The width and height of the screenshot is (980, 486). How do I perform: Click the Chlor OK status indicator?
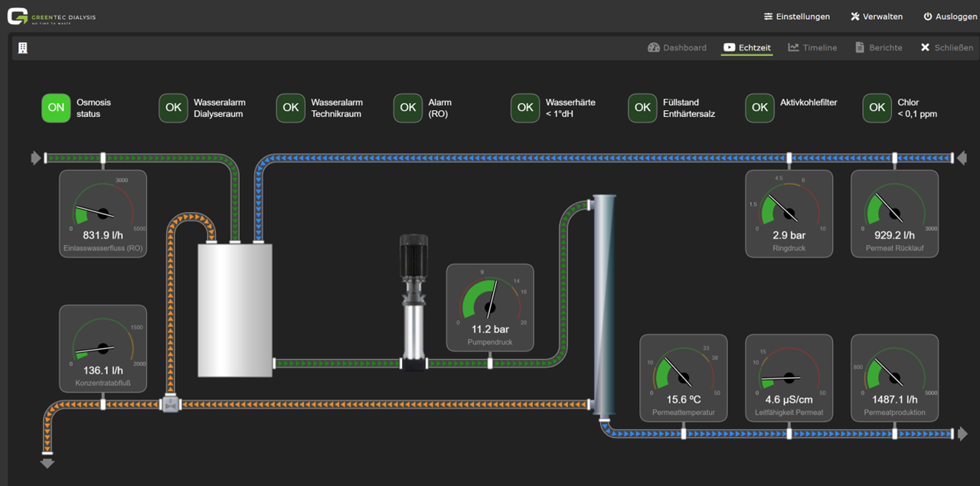[877, 108]
